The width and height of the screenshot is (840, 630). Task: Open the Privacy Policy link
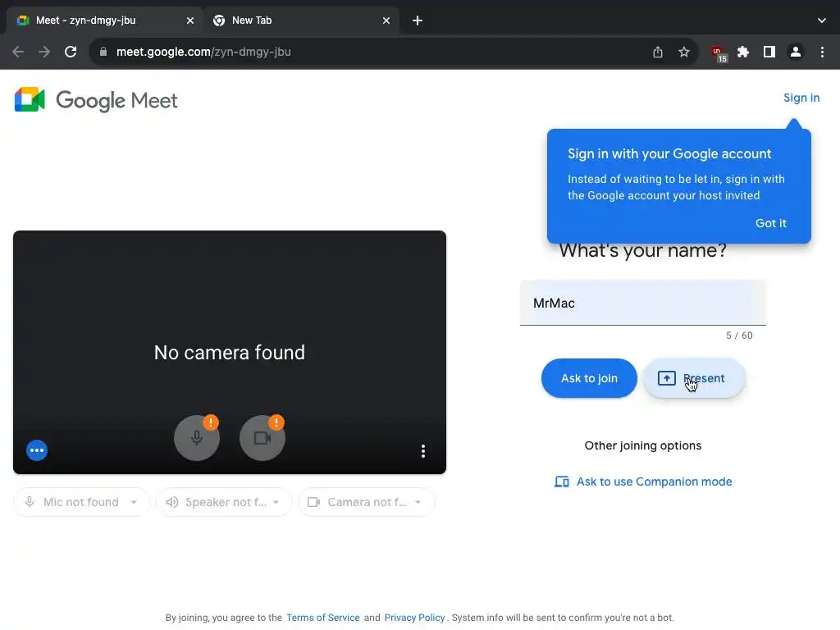pos(414,618)
